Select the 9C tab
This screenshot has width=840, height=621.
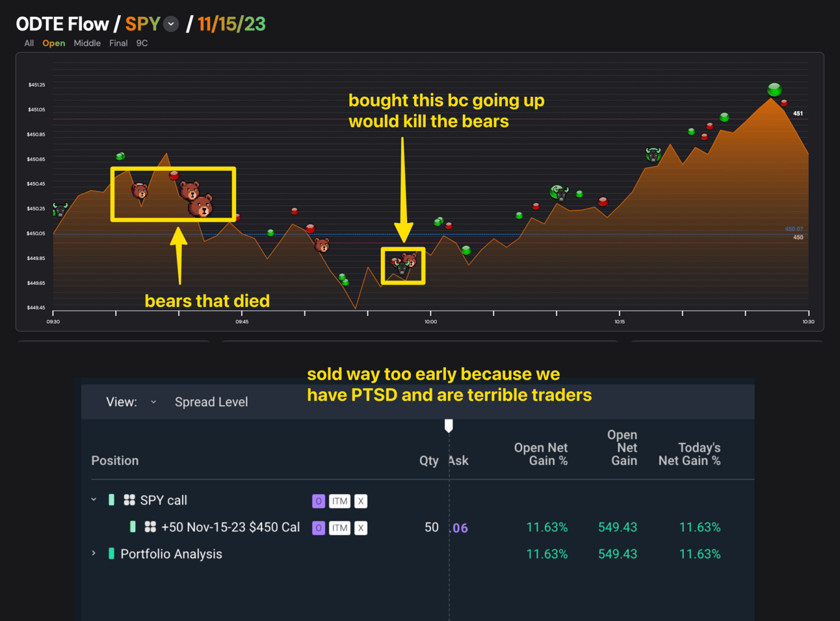pyautogui.click(x=142, y=43)
